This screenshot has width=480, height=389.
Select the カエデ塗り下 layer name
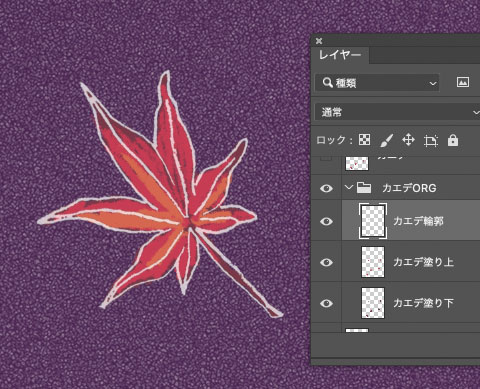[423, 303]
